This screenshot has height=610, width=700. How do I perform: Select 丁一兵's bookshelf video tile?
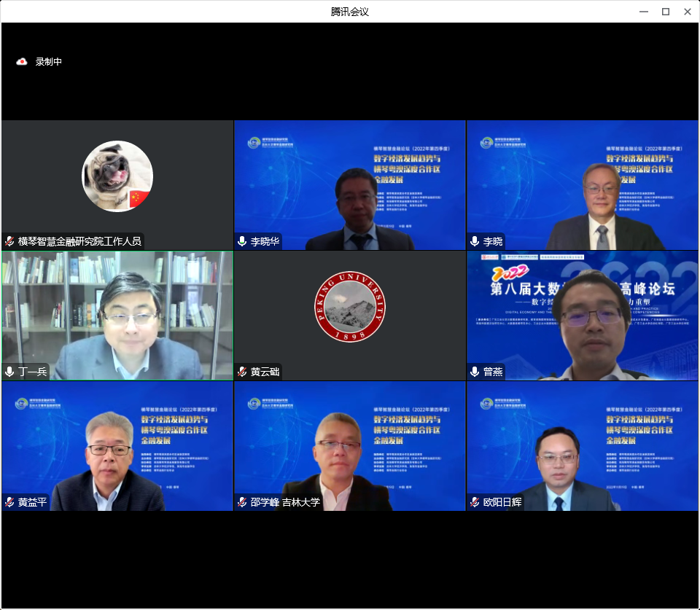(117, 316)
